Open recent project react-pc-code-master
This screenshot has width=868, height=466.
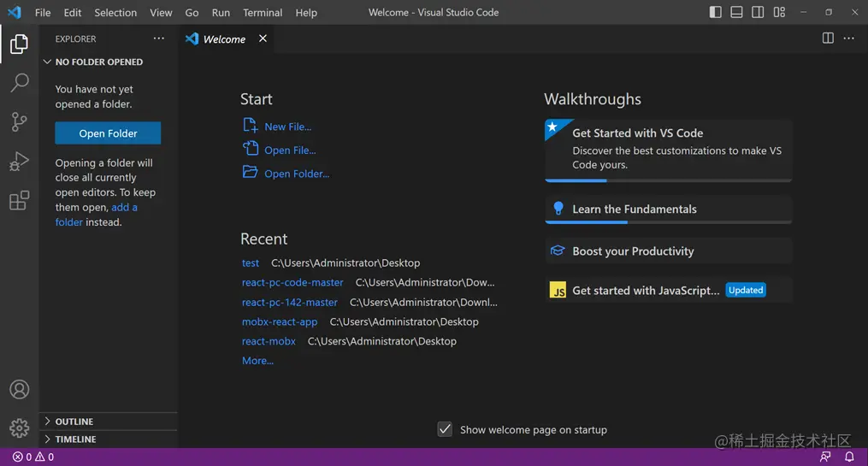[292, 282]
